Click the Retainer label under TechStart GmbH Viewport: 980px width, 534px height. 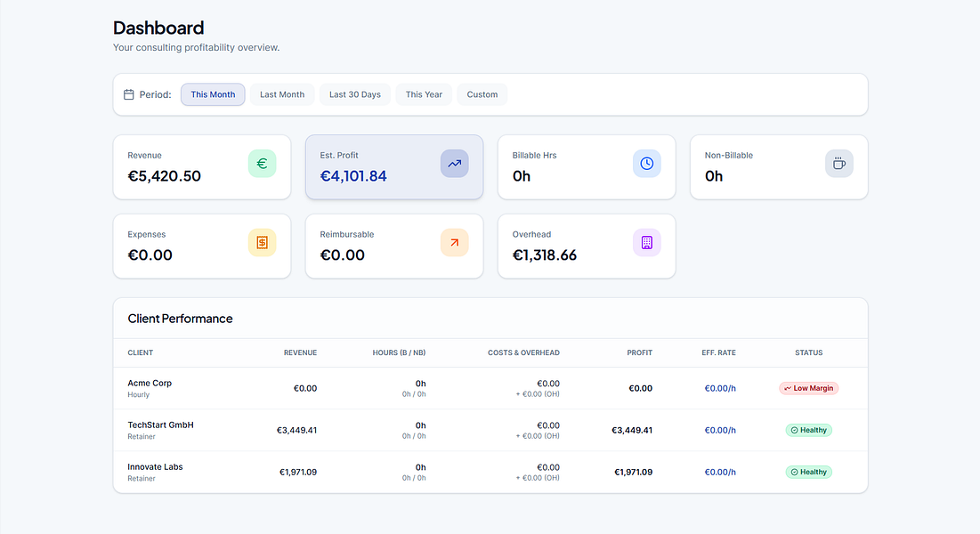click(142, 436)
